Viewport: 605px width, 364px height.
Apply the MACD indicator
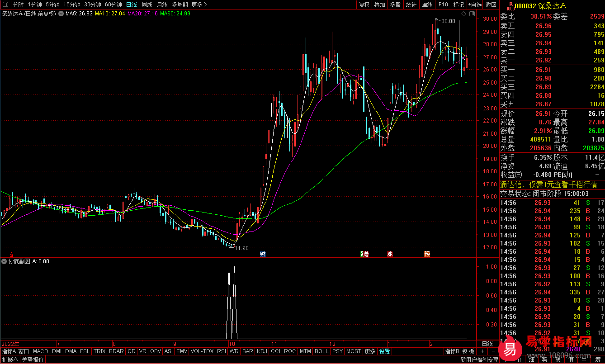pos(41,351)
